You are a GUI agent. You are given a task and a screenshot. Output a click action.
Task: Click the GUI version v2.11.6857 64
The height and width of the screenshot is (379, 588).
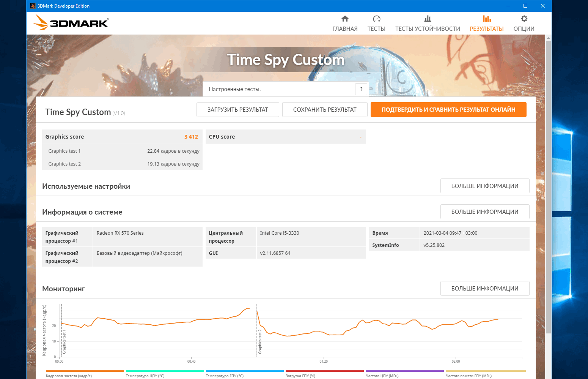[x=275, y=253]
